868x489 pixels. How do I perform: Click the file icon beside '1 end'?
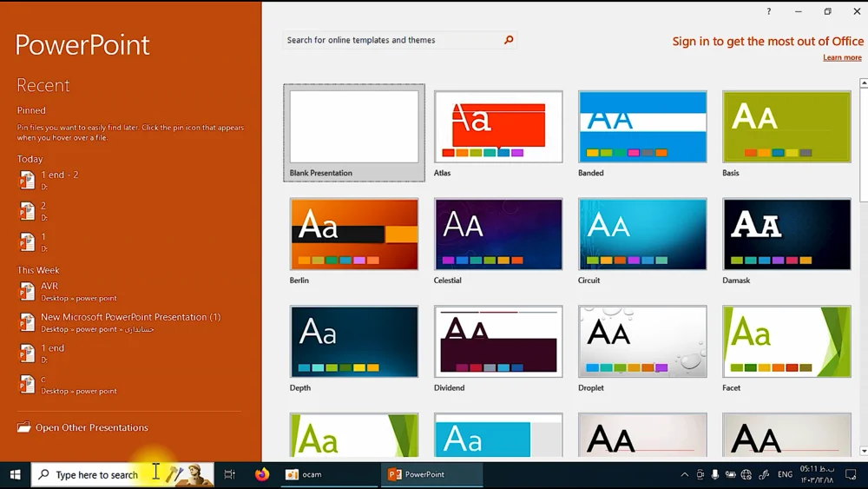[27, 354]
